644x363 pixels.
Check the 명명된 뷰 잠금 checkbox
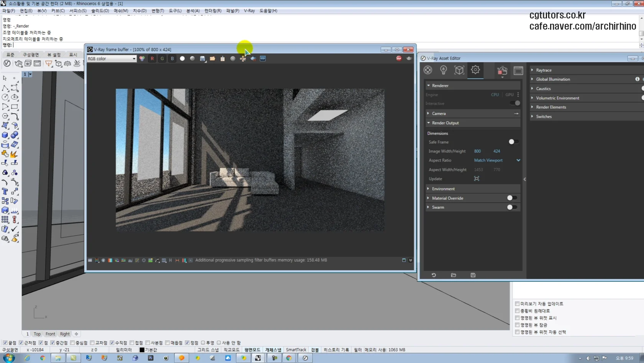(517, 325)
